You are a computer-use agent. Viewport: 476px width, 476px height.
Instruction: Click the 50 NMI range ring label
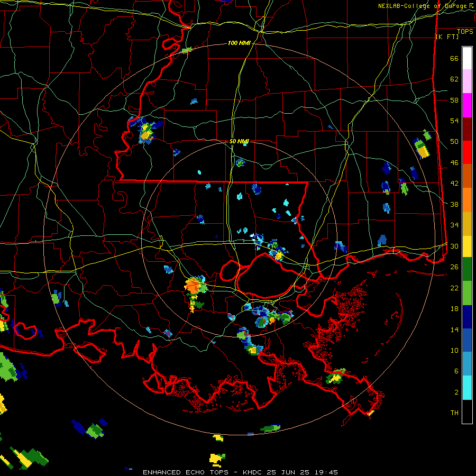pyautogui.click(x=239, y=141)
